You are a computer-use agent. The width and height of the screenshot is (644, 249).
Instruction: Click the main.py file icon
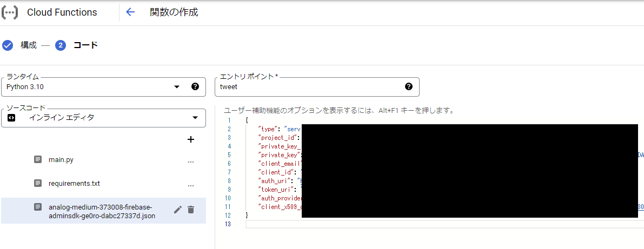click(38, 159)
